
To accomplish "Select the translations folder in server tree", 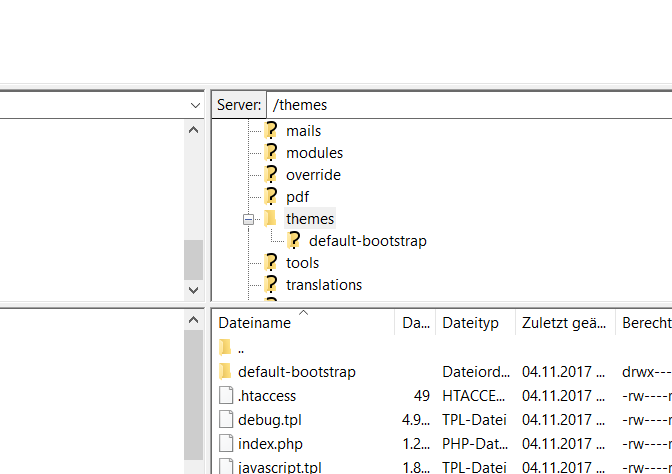I will point(324,285).
